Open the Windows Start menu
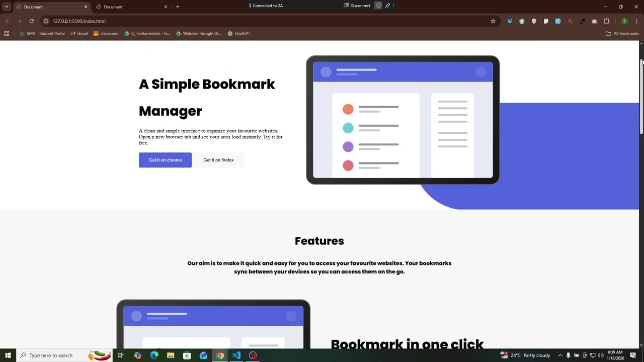This screenshot has width=644, height=362. [8, 355]
